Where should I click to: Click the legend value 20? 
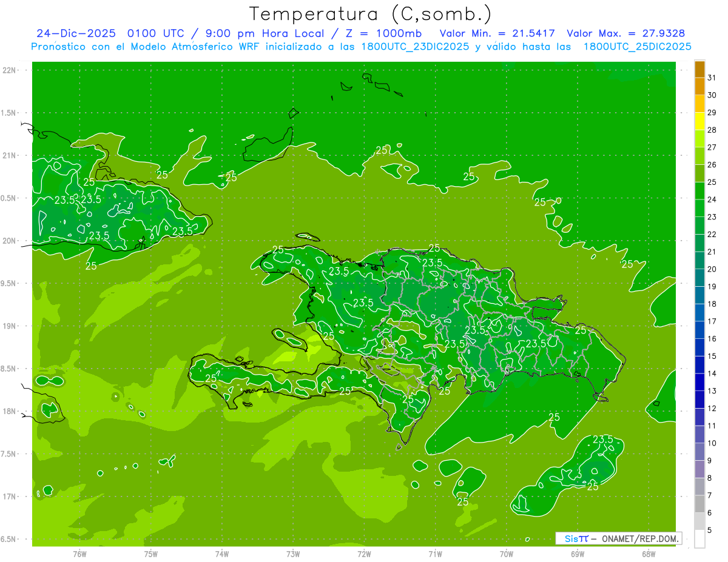[x=712, y=269]
